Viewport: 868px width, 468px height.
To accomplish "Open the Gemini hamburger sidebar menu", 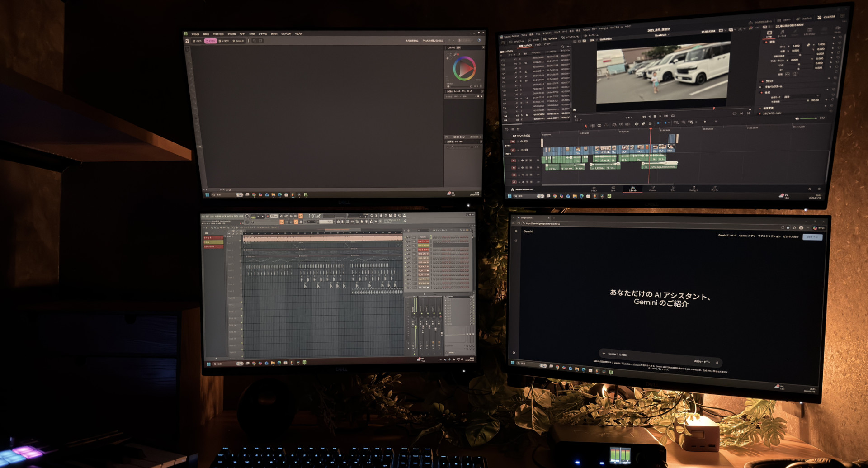I will pyautogui.click(x=516, y=231).
